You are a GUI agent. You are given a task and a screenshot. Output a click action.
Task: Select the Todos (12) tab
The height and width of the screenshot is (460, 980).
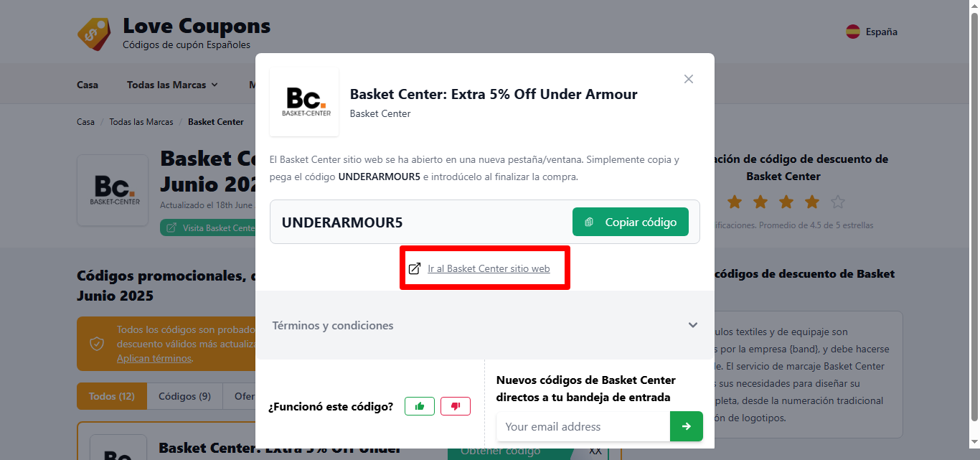pos(112,396)
